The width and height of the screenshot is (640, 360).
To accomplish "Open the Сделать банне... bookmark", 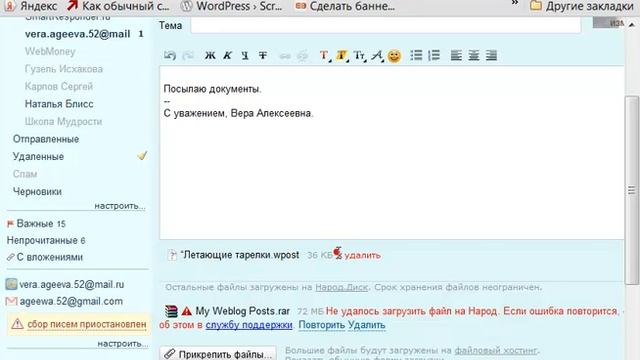I will pyautogui.click(x=345, y=6).
